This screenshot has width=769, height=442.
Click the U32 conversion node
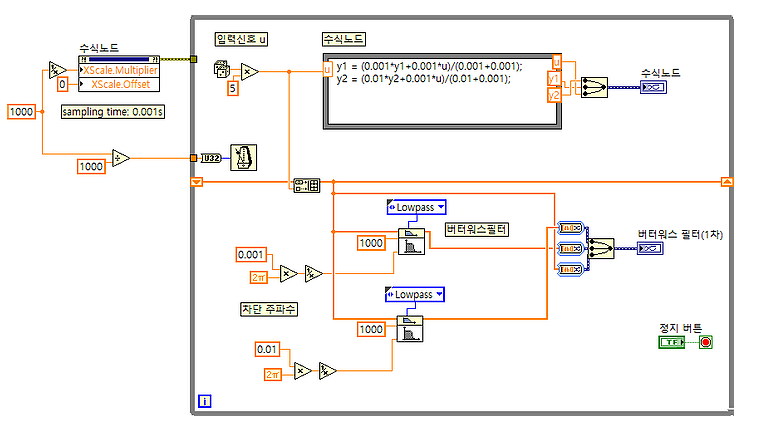[x=210, y=158]
